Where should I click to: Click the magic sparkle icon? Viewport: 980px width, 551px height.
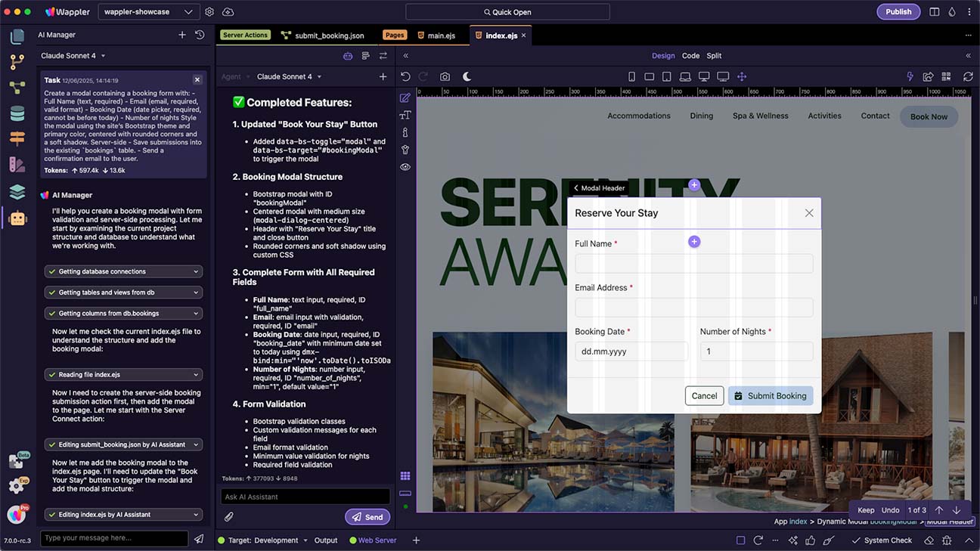(x=792, y=540)
